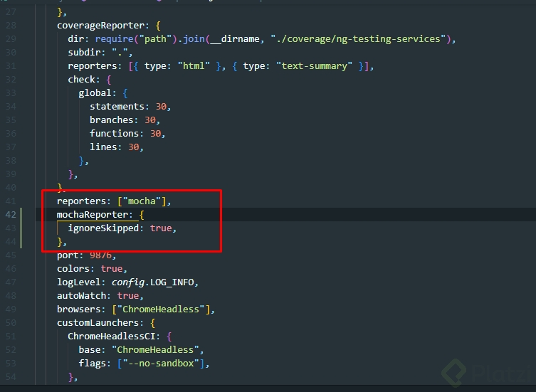
Task: Click the logLevel property key
Action: coord(78,282)
